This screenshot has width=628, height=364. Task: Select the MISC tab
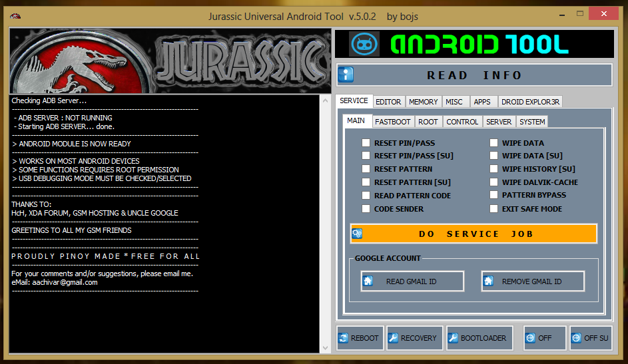(x=454, y=102)
